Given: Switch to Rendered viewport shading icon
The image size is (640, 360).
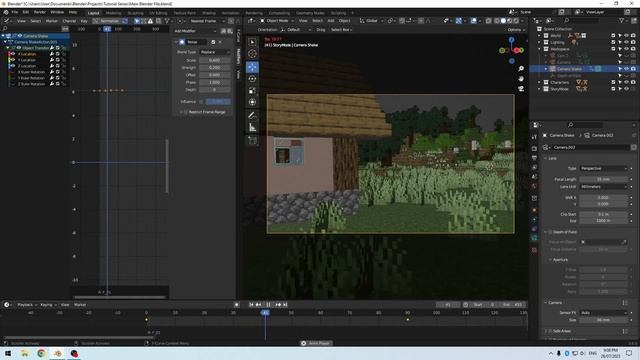Looking at the screenshot, I should 516,20.
